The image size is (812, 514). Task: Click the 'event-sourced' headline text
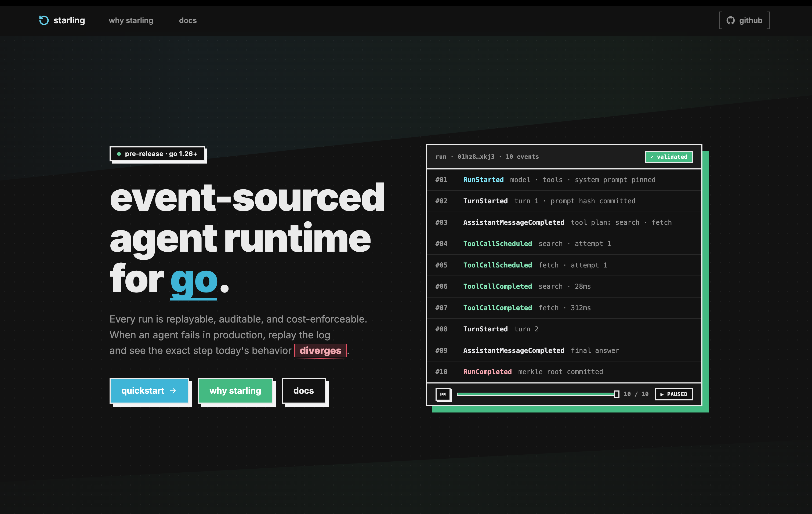click(x=247, y=198)
